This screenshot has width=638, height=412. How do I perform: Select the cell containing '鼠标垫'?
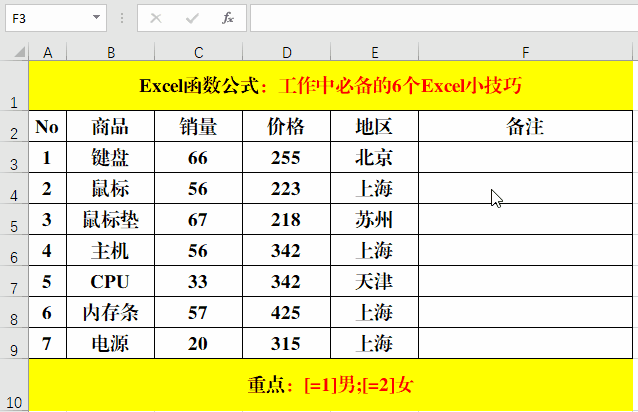pyautogui.click(x=111, y=219)
